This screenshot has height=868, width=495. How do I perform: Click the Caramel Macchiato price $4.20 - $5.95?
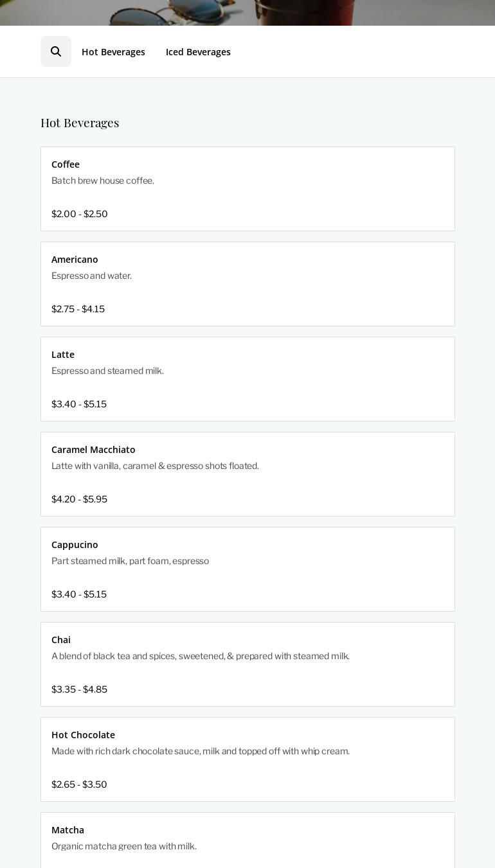(79, 499)
